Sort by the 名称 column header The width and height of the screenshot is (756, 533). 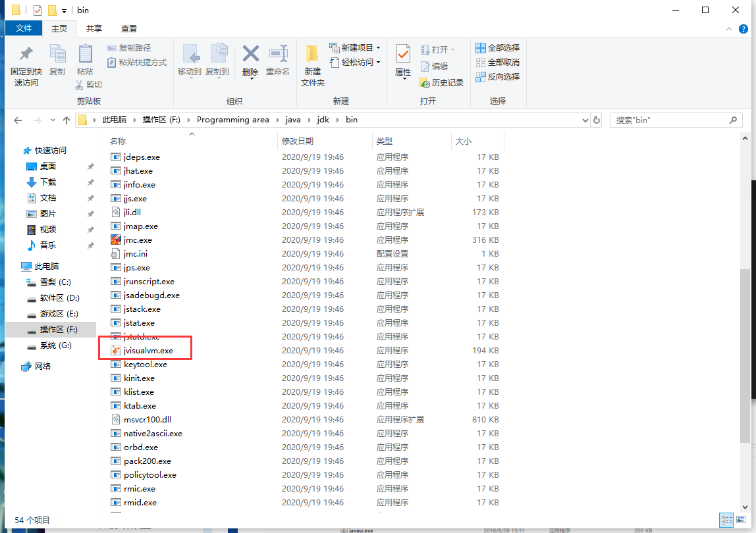pos(118,141)
